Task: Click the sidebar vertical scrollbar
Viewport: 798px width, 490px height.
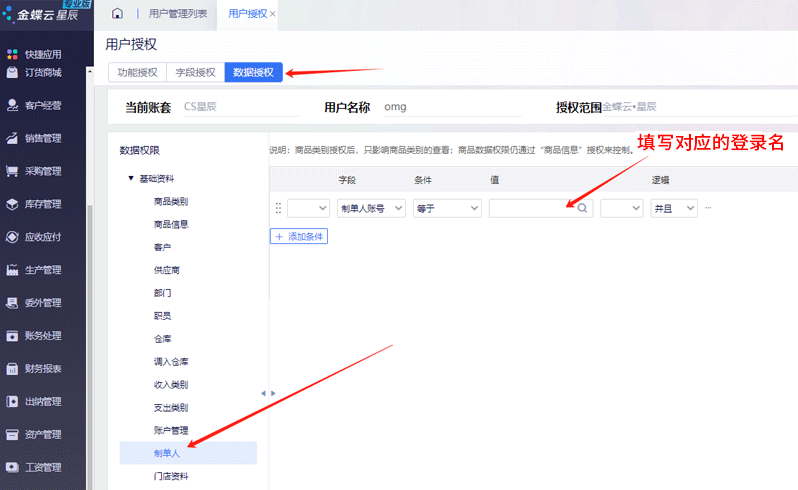Action: click(90, 346)
